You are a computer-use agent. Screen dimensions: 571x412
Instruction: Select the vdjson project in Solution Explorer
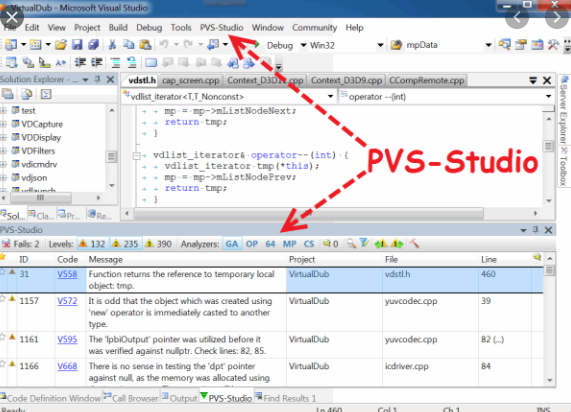[34, 178]
